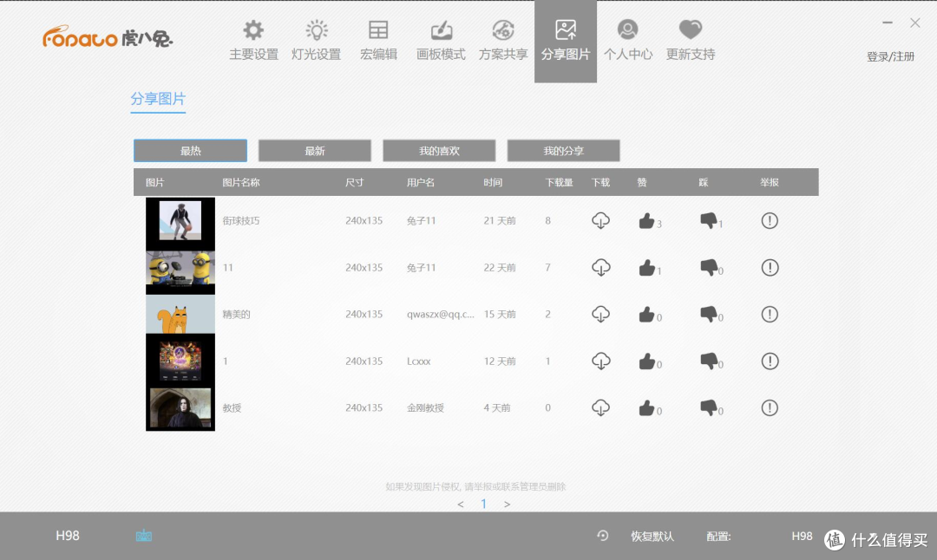Download the 街球技巧 image via cloud icon
The height and width of the screenshot is (560, 937).
tap(600, 221)
